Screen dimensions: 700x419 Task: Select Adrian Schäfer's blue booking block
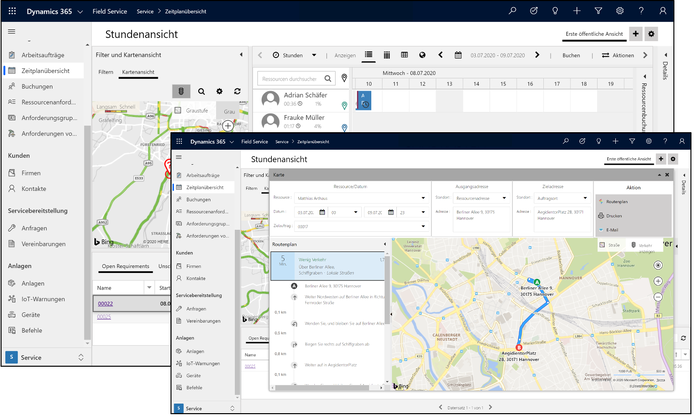click(x=363, y=100)
